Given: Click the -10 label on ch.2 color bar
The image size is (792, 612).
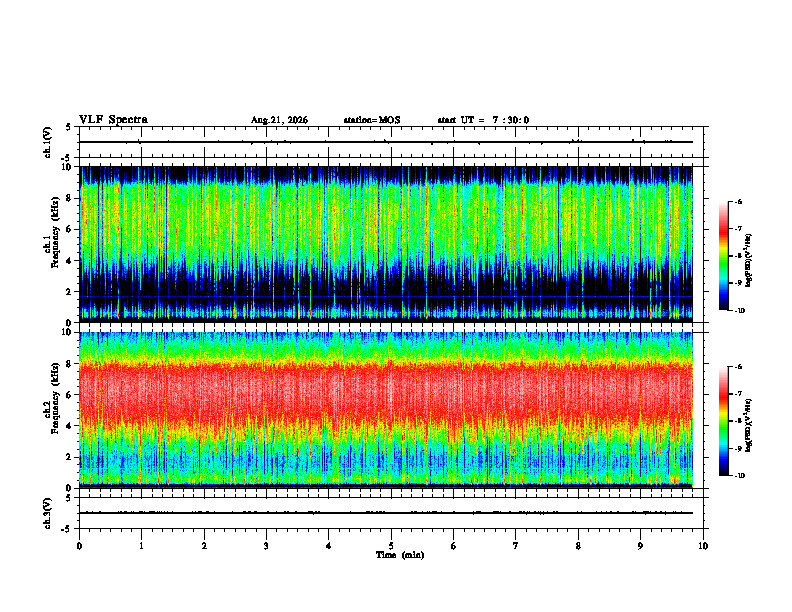Looking at the screenshot, I should click(x=739, y=475).
